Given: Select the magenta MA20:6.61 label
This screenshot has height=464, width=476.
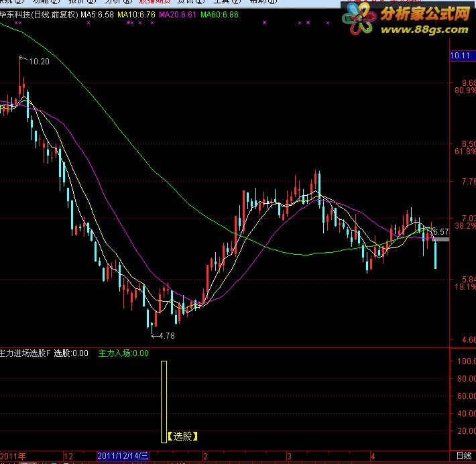Looking at the screenshot, I should pos(178,15).
